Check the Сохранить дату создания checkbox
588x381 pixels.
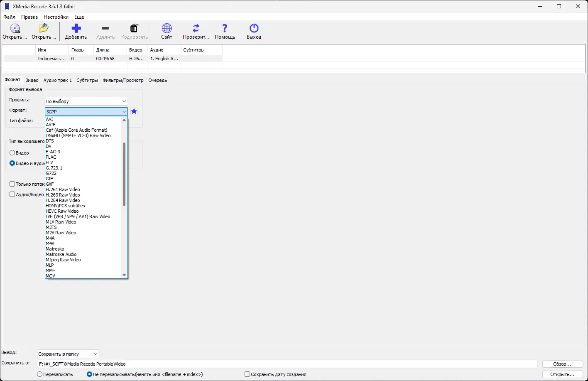click(247, 374)
